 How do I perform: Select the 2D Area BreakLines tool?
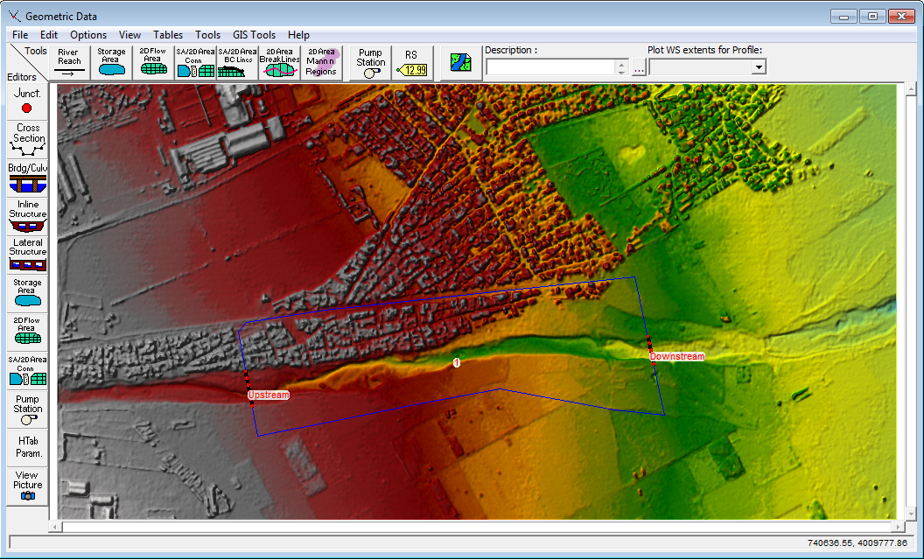click(279, 62)
